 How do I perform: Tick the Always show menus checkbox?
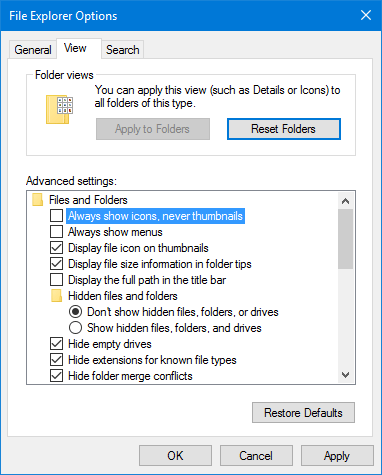[57, 232]
